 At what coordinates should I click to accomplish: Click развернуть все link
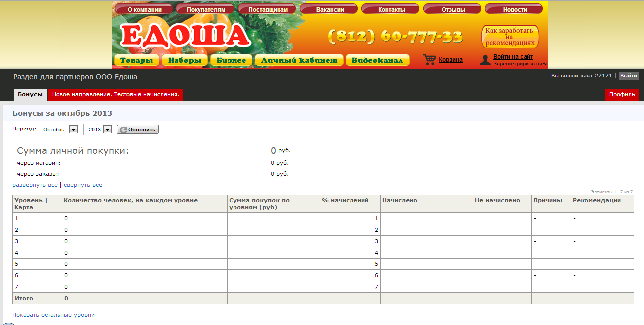point(35,185)
